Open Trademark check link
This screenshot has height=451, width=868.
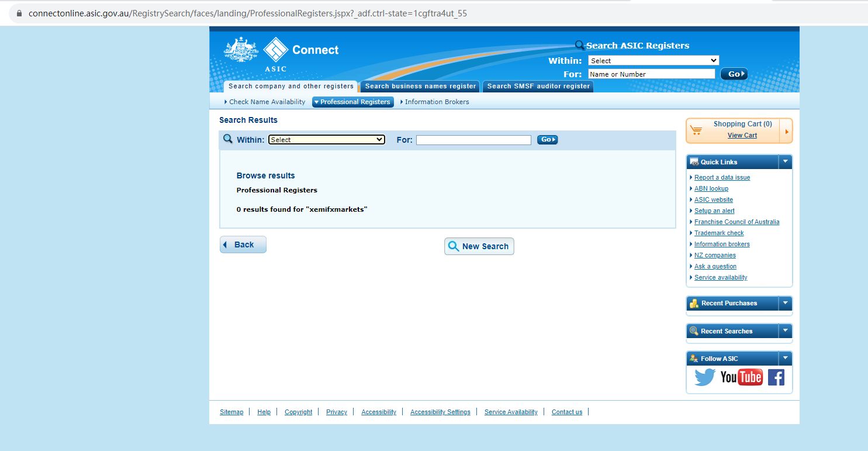(719, 233)
